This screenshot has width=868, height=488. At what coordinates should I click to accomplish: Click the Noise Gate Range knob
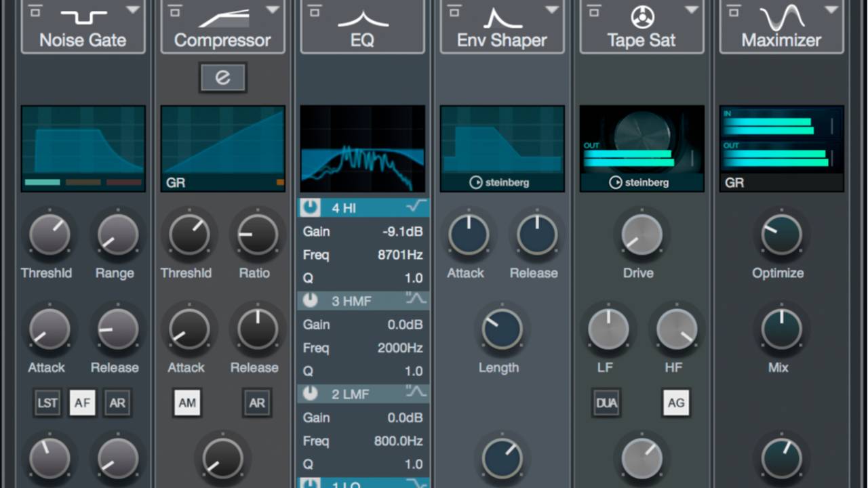[x=118, y=235]
